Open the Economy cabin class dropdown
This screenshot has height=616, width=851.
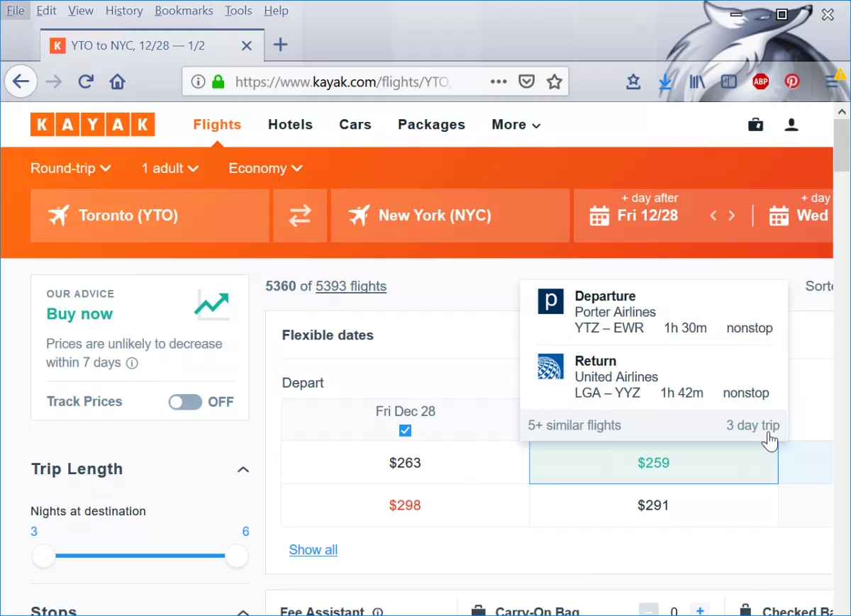point(266,168)
